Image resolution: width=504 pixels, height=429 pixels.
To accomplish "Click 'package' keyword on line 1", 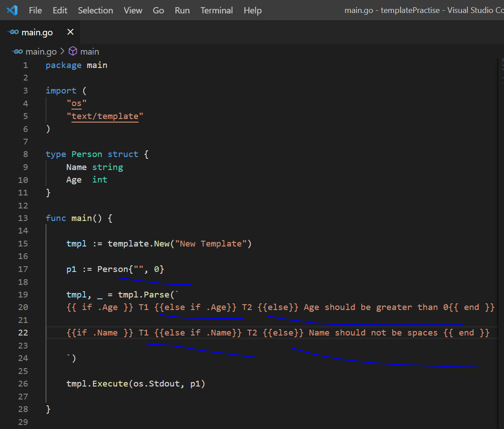I will tap(64, 65).
